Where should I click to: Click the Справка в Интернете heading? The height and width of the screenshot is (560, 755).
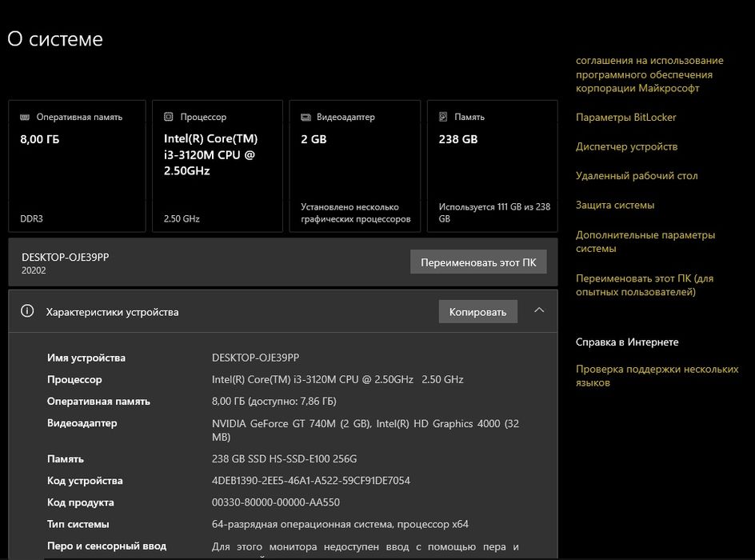click(627, 342)
